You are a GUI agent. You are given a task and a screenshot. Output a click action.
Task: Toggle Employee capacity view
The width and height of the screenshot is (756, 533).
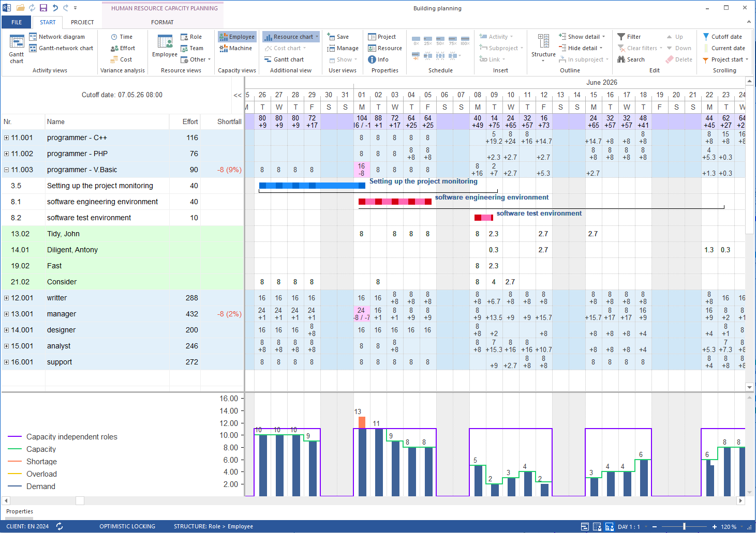pyautogui.click(x=237, y=37)
